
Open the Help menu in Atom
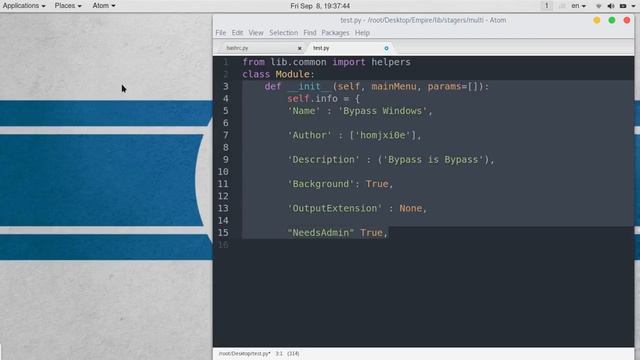pyautogui.click(x=362, y=33)
